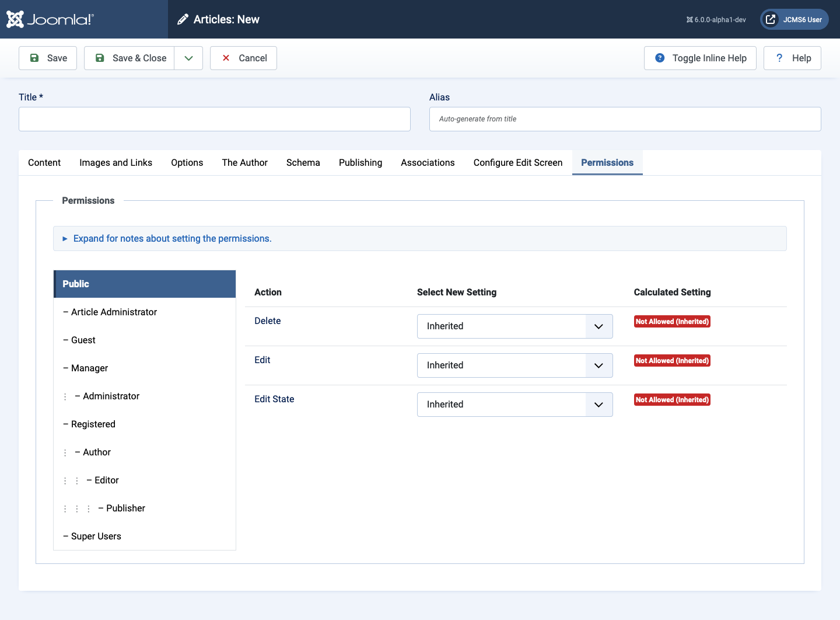Click the JCMS6 User button
Viewport: 840px width, 620px height.
(794, 19)
